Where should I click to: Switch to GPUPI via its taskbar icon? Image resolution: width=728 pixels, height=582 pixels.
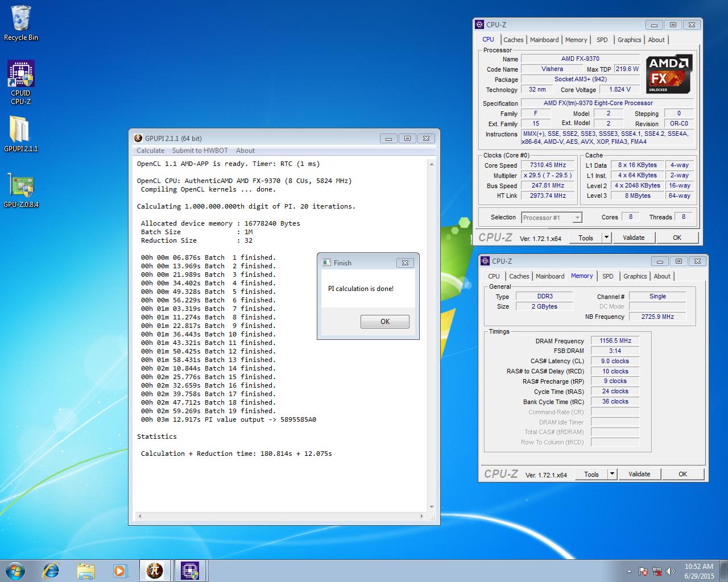(155, 570)
